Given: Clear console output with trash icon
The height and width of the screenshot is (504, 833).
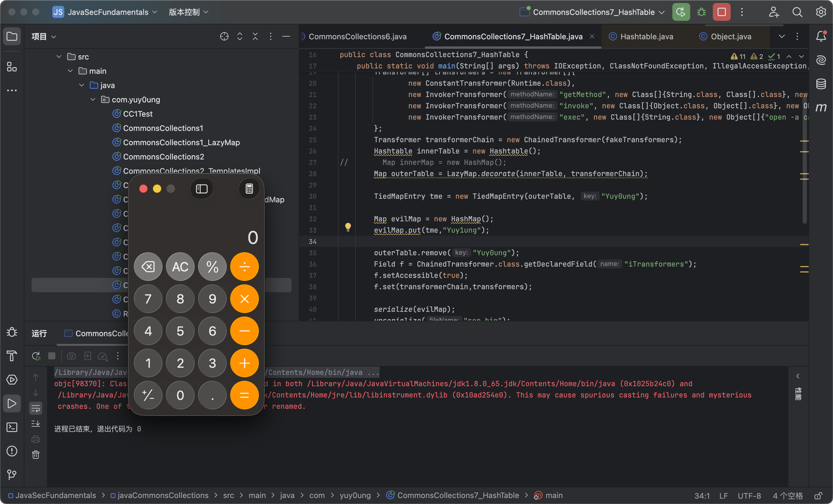Looking at the screenshot, I should tap(35, 455).
